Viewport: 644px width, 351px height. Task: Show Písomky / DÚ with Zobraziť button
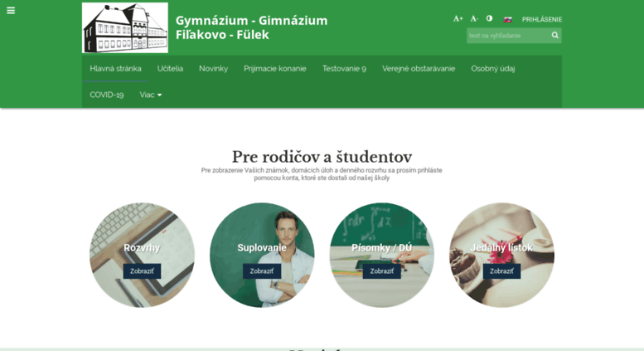381,271
